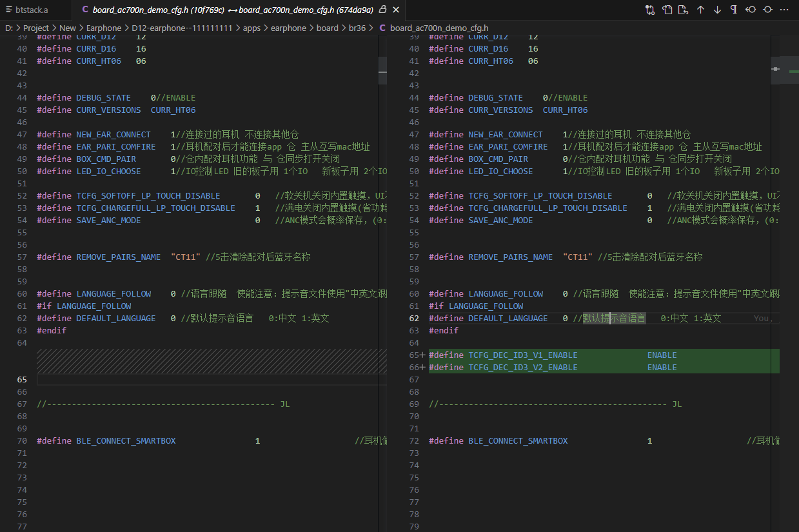Click TCFG_DEC_ID3_V1_ENABLE in right pane
Viewport: 799px width, 532px height.
pos(523,355)
